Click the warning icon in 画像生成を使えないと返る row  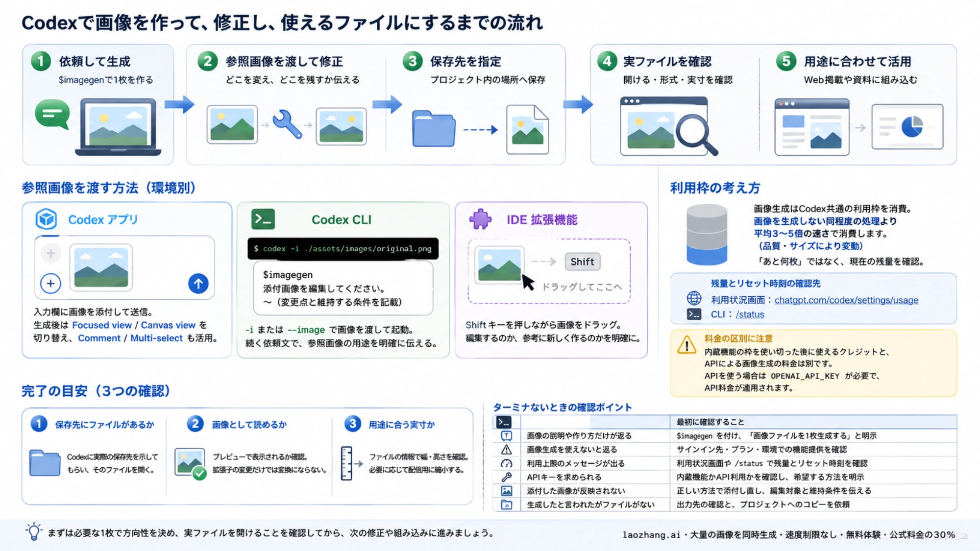(506, 449)
